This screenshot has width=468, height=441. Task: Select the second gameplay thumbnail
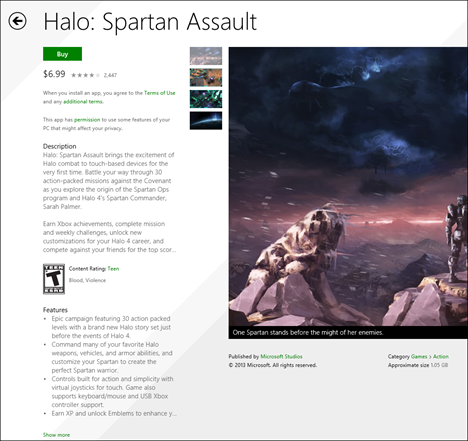pos(206,77)
